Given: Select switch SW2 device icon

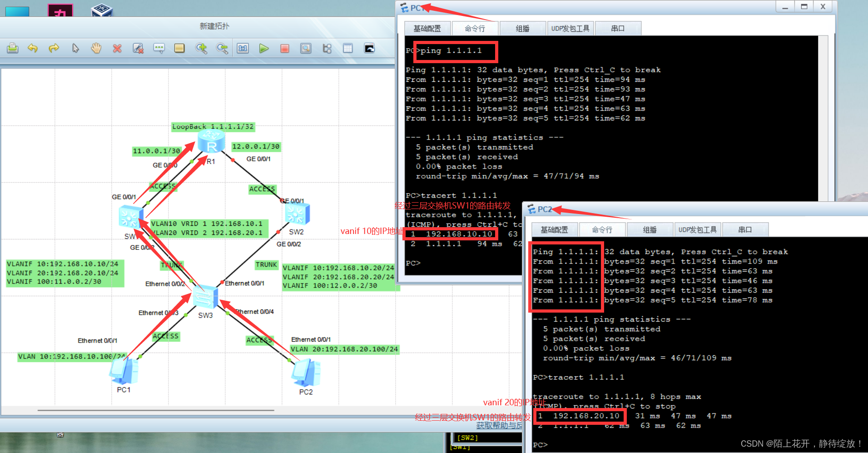Looking at the screenshot, I should (298, 214).
